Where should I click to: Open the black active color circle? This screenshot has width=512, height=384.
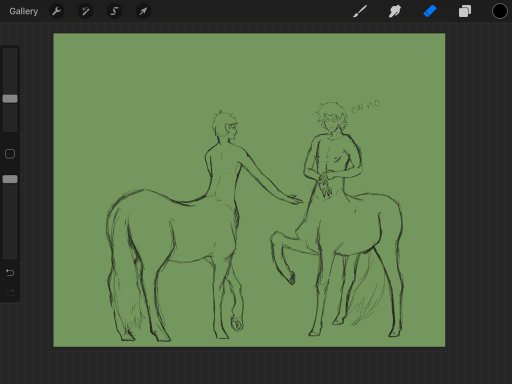tap(499, 11)
